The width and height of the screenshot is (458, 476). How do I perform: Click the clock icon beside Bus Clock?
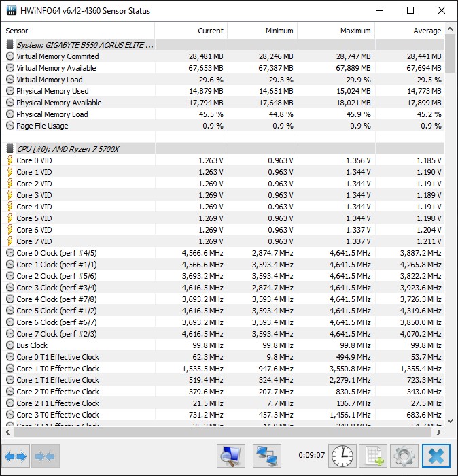(10, 345)
